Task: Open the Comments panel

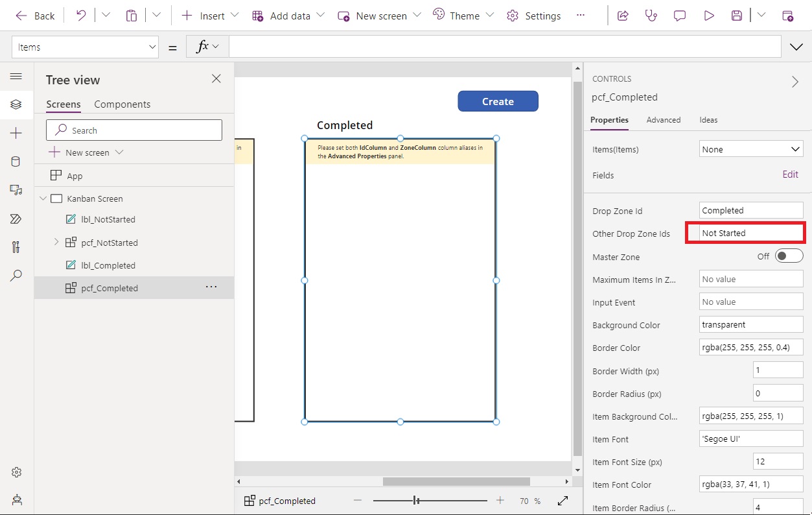Action: (679, 15)
